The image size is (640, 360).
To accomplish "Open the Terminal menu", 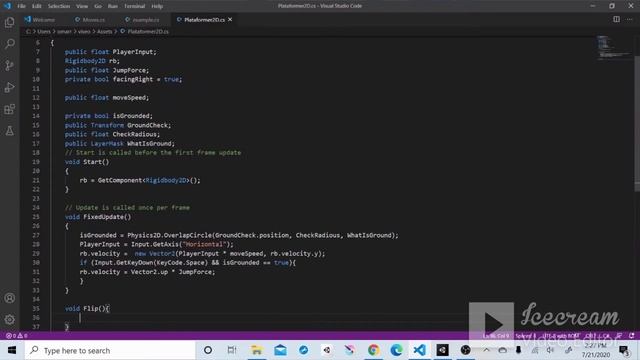I will 134,6.
